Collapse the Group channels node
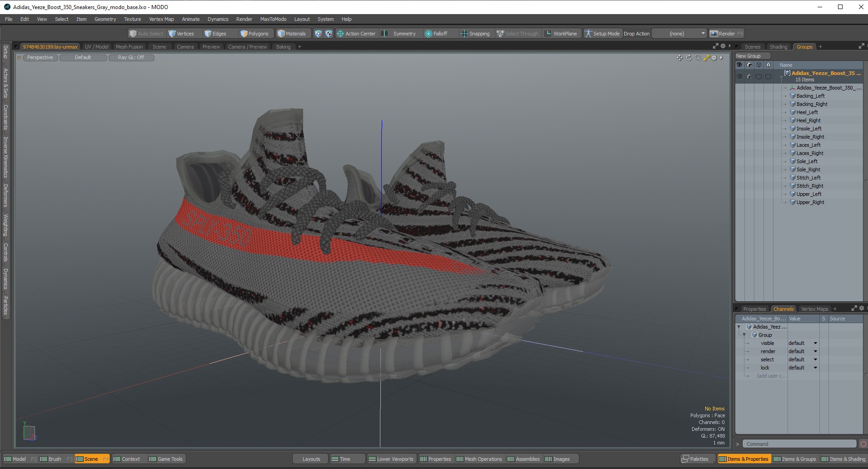This screenshot has height=469, width=868. [x=744, y=335]
